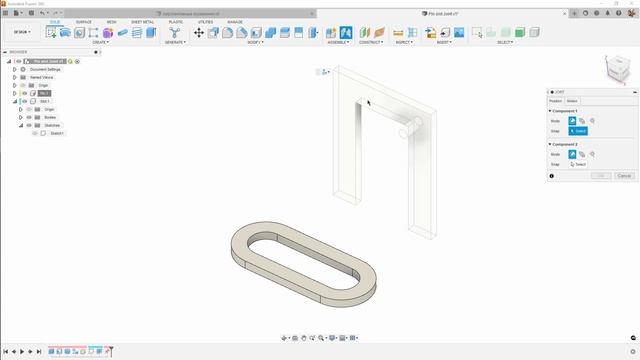Select the Shell tool
The width and height of the screenshot is (640, 360).
(x=256, y=33)
